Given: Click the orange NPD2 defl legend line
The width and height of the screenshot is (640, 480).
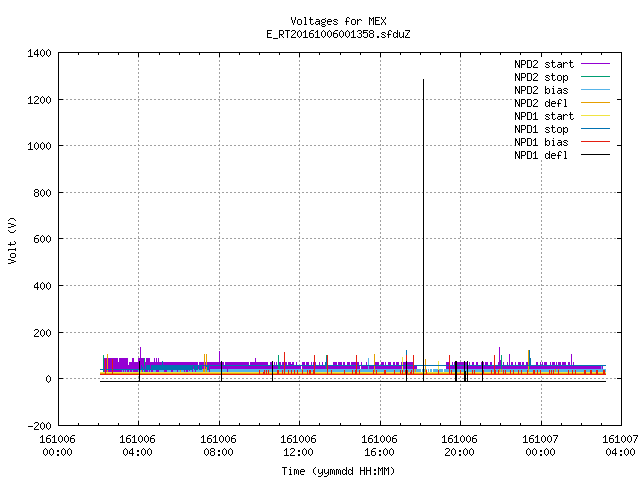Looking at the screenshot, I should point(596,103).
